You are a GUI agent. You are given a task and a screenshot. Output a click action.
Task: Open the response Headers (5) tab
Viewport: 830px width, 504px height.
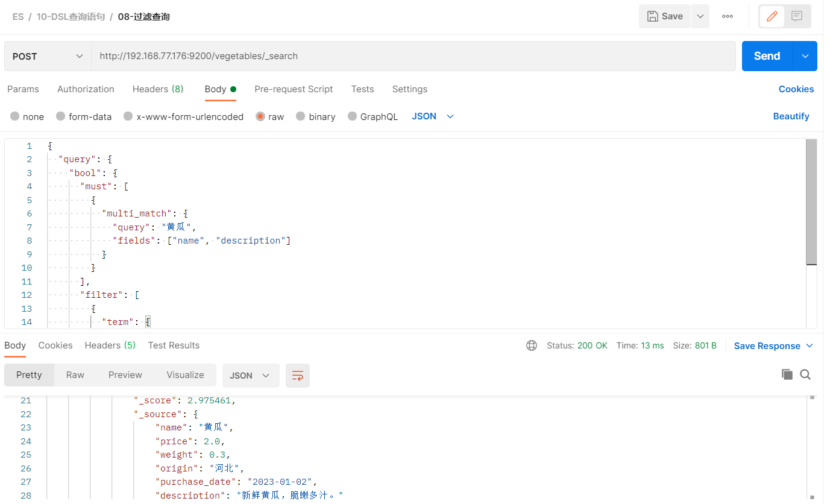[110, 345]
